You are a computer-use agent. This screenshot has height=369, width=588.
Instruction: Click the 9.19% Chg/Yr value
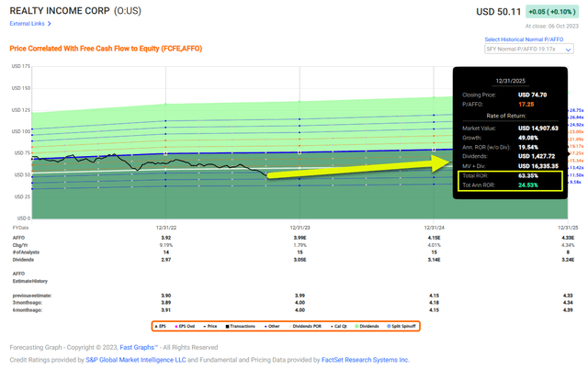(166, 245)
